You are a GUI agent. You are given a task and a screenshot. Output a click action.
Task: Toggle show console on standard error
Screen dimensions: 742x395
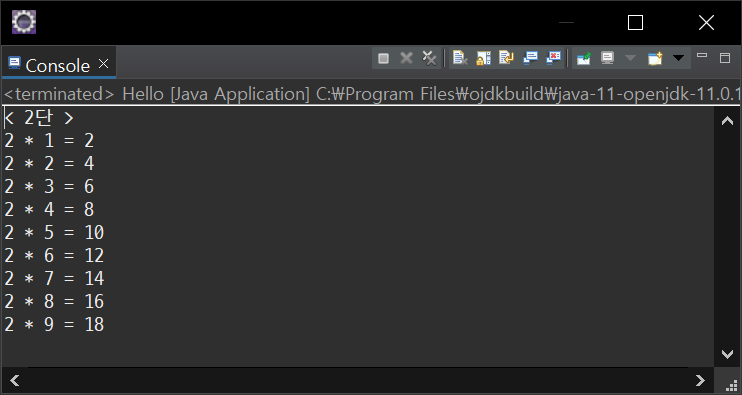(554, 58)
